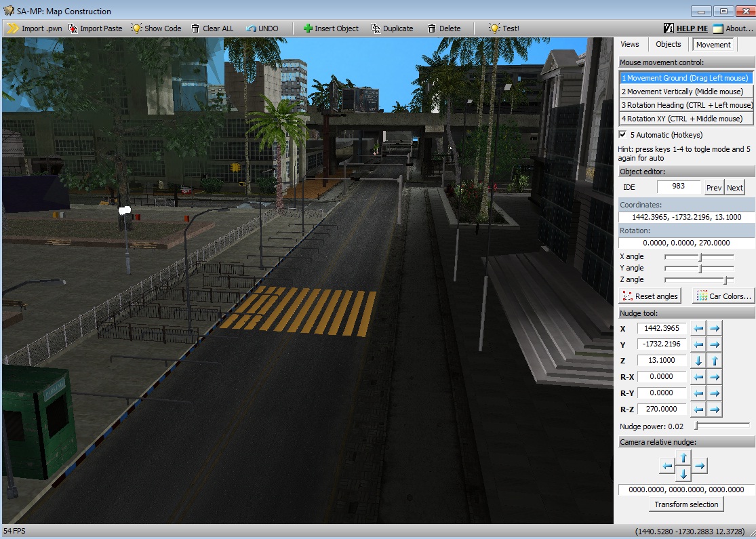Image resolution: width=756 pixels, height=539 pixels.
Task: Open the About... dialog
Action: tap(733, 28)
